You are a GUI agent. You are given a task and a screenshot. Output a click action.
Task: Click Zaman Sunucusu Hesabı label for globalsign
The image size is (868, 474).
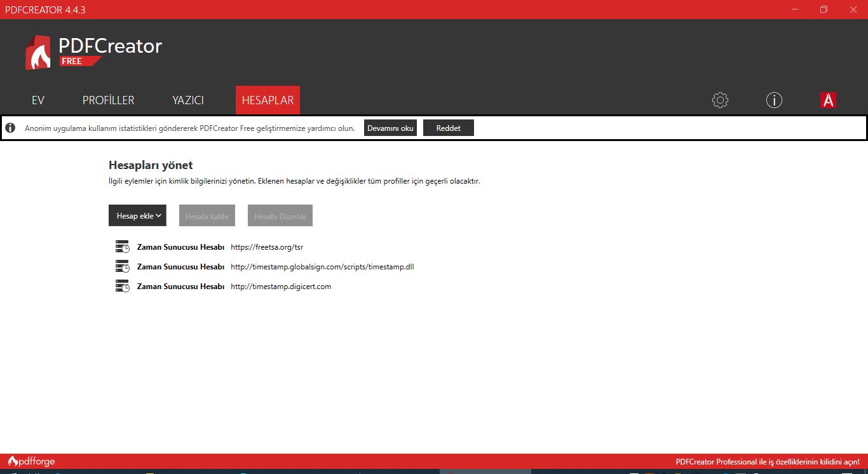coord(180,267)
